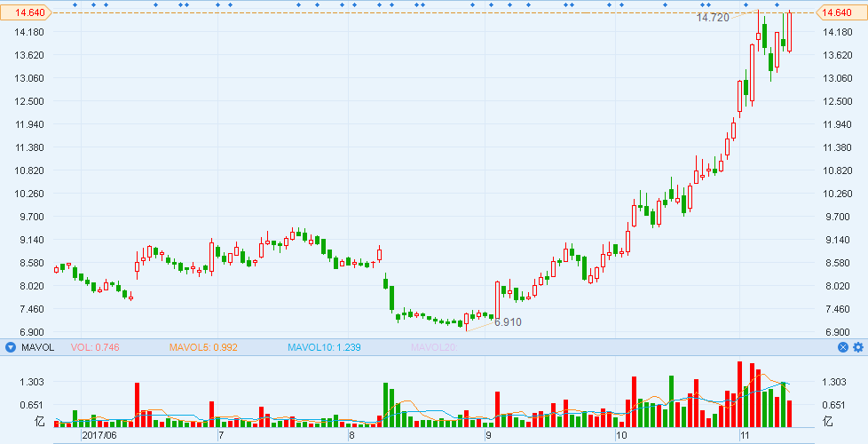
Task: Click 9.140 on the right price axis
Action: tap(838, 240)
